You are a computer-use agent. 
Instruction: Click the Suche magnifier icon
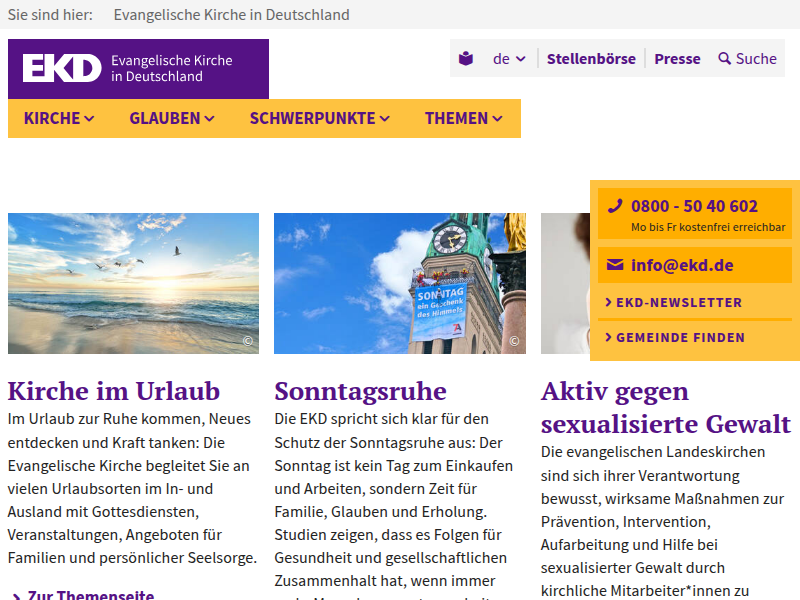(724, 59)
